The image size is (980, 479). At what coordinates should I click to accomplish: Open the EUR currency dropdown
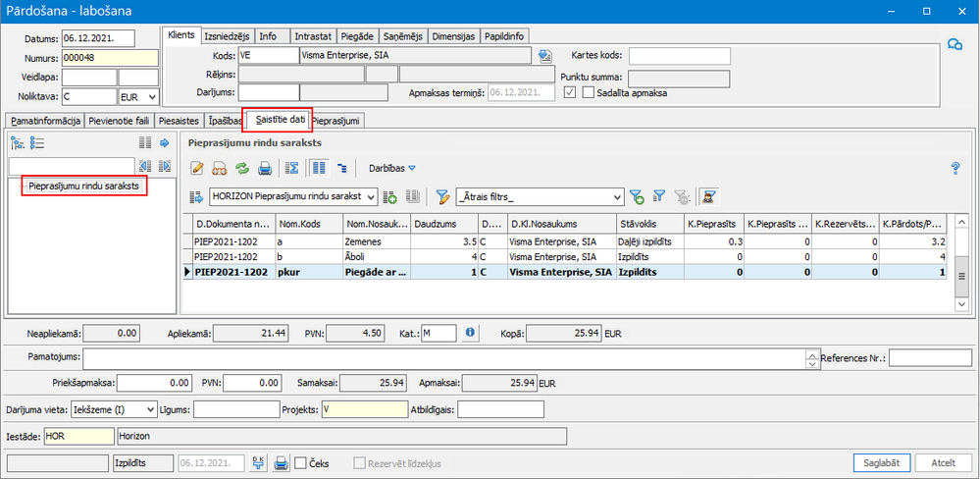click(x=150, y=97)
